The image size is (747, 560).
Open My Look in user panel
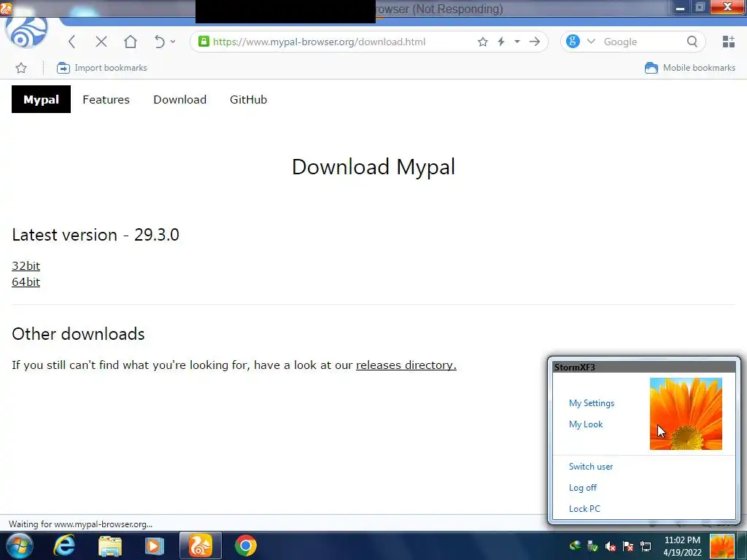(x=586, y=424)
